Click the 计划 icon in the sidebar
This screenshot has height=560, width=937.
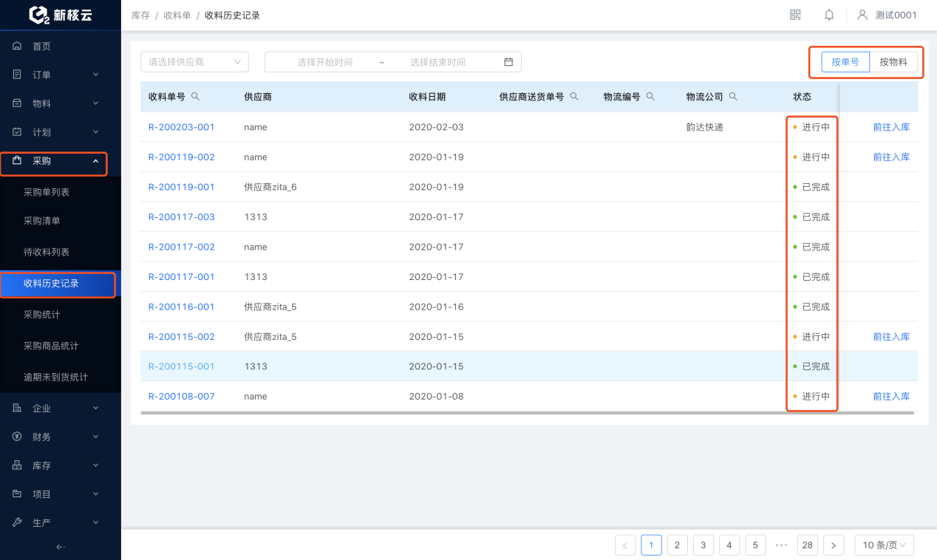(x=17, y=132)
